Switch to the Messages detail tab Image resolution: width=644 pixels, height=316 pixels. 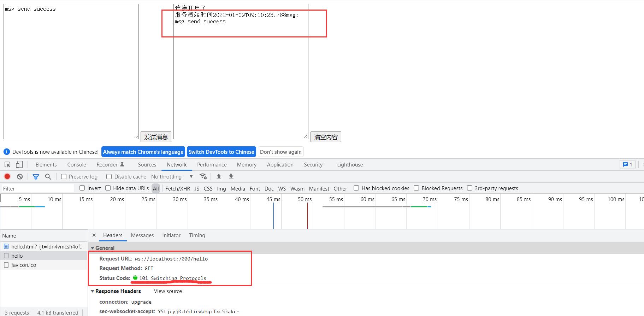[142, 235]
